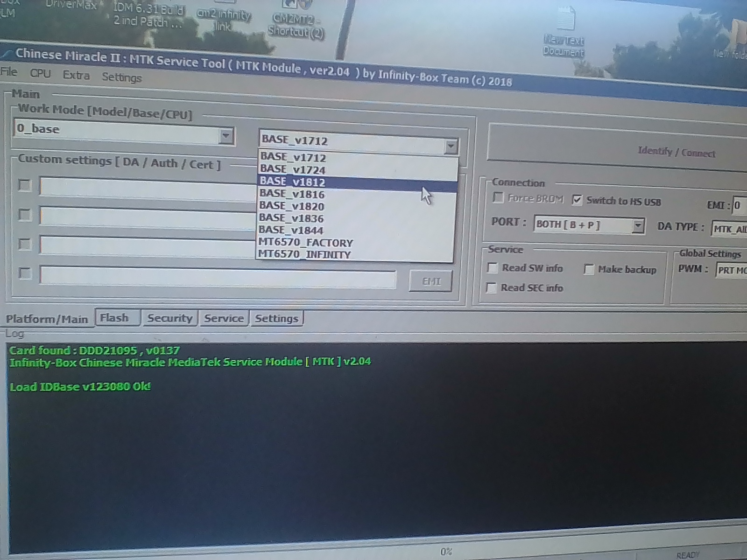Click the READY status bar text
The height and width of the screenshot is (560, 747).
click(x=687, y=555)
